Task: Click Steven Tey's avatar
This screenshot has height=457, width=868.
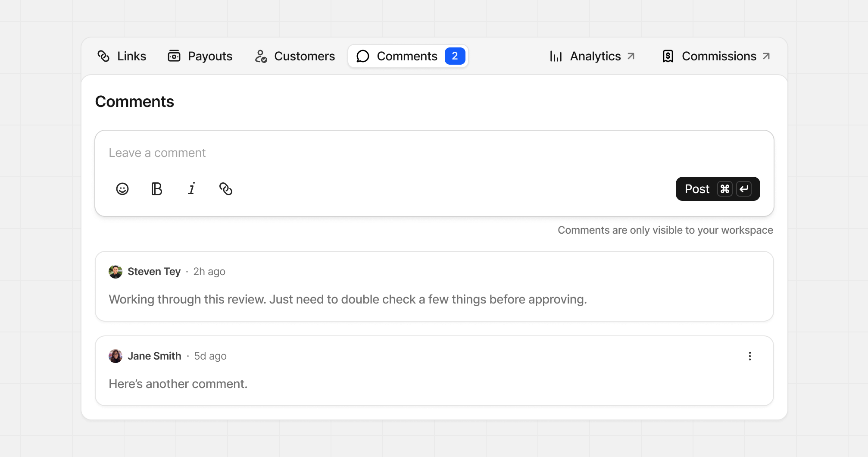Action: tap(116, 272)
